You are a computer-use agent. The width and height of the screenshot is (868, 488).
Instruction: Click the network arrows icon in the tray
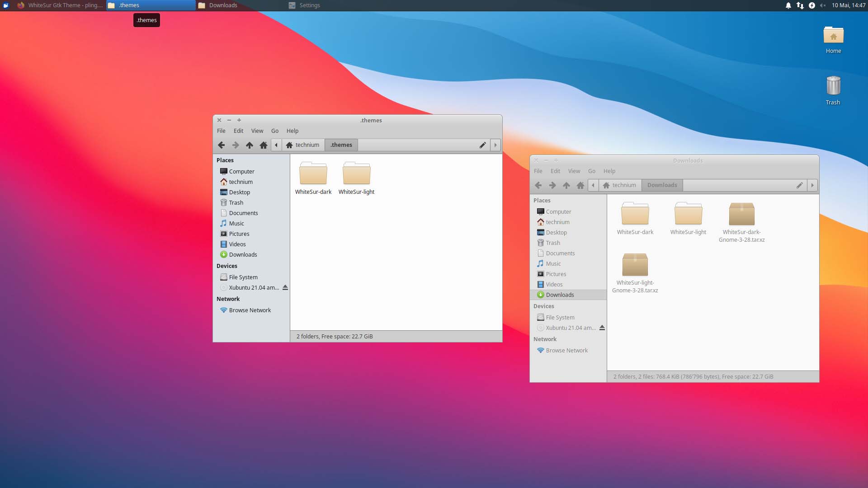coord(800,5)
